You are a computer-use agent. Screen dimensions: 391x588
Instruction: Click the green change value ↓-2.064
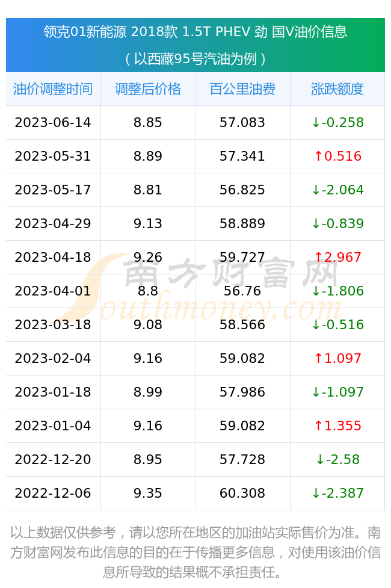coord(337,190)
